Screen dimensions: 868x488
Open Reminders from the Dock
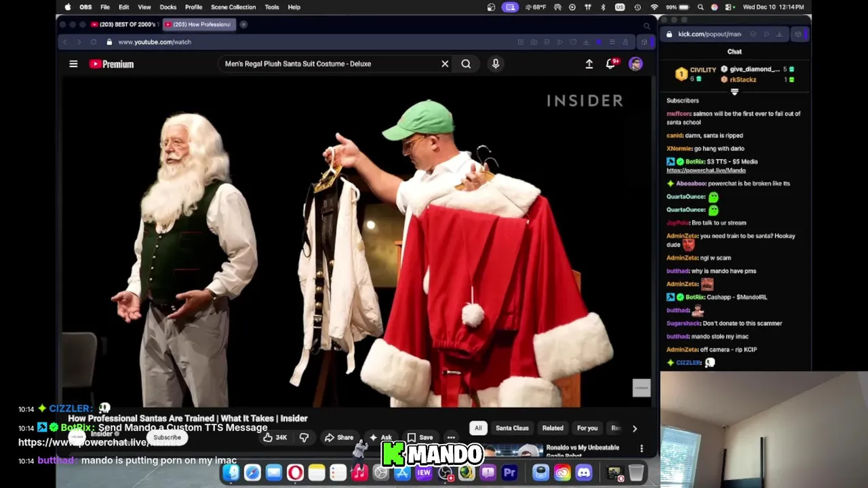click(x=338, y=472)
